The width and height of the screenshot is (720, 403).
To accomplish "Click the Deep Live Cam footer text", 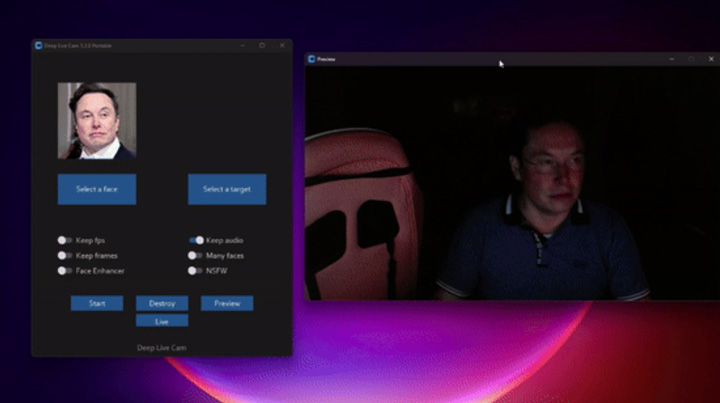I will [x=162, y=347].
